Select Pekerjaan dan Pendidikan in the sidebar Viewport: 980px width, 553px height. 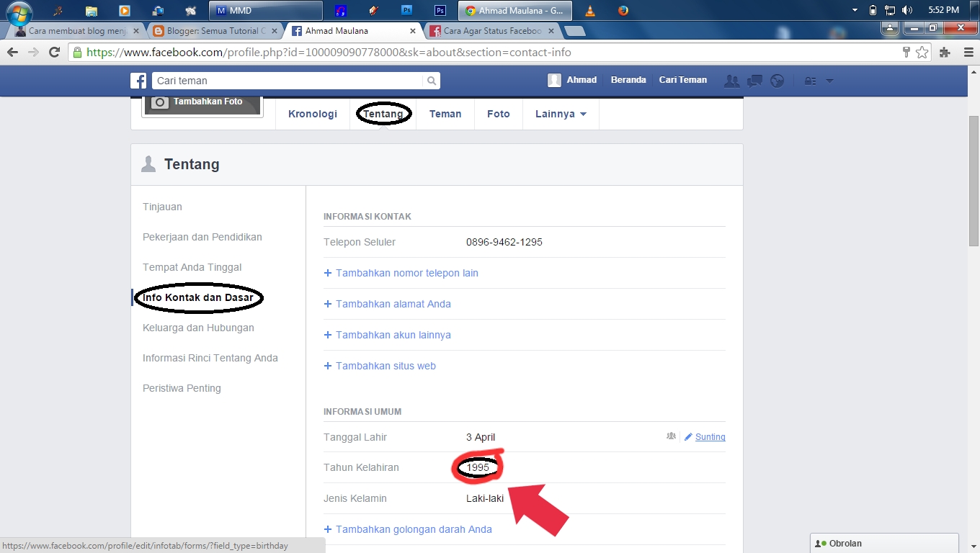pyautogui.click(x=202, y=237)
